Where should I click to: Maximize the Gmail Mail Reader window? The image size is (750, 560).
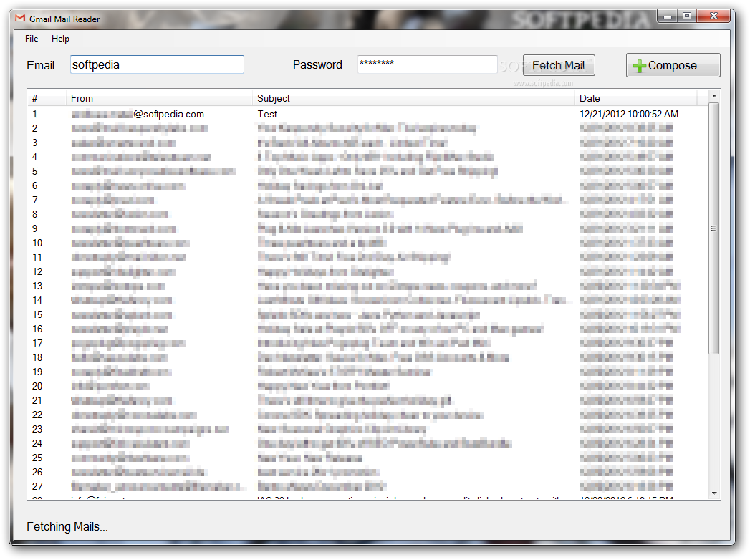tap(687, 16)
